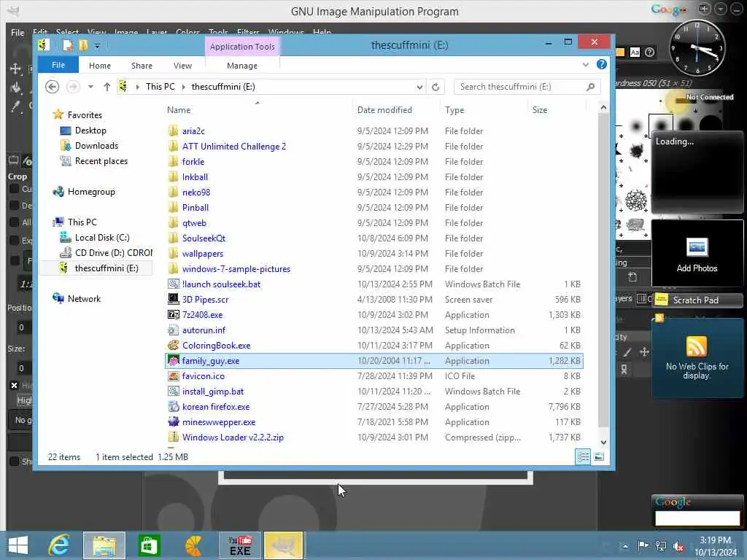The image size is (747, 560).
Task: Select the 3D Pipes.scr screen saver file
Action: 205,300
